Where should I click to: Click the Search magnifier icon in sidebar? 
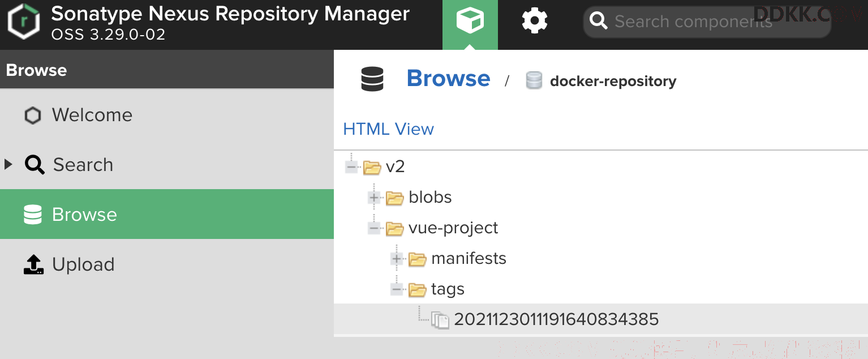click(x=35, y=165)
